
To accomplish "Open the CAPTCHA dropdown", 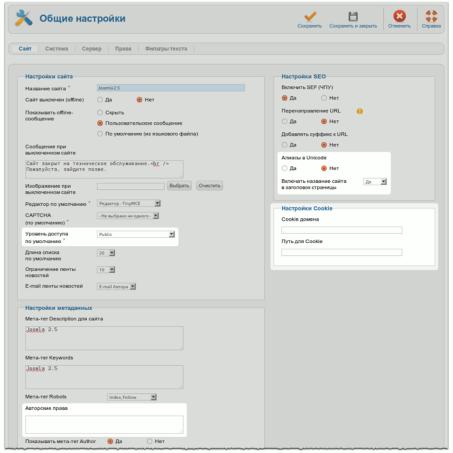I will [128, 216].
